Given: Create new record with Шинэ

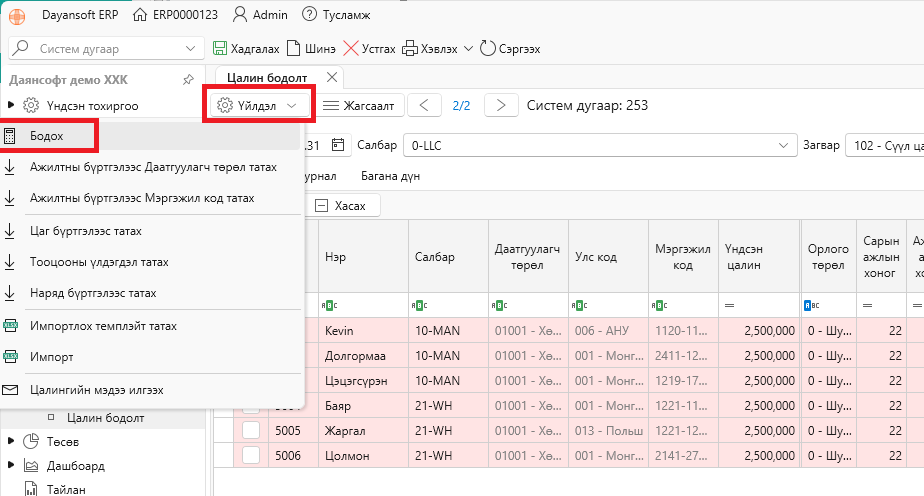Looking at the screenshot, I should click(311, 48).
